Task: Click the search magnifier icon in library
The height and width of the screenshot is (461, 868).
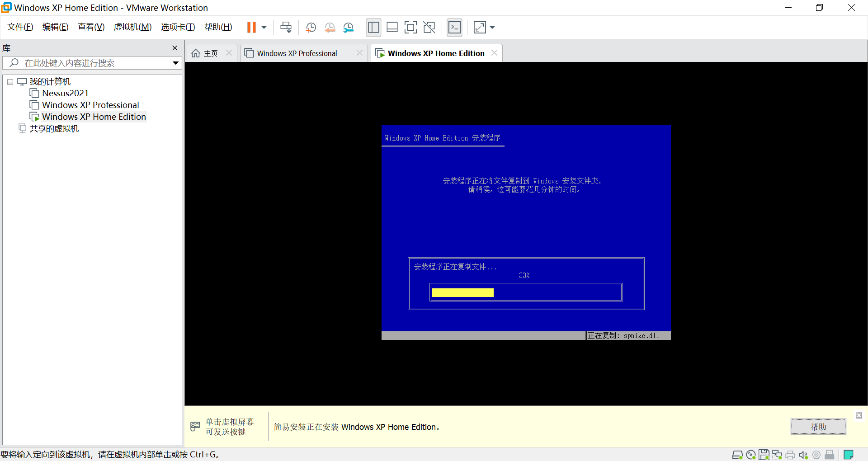Action: [14, 62]
